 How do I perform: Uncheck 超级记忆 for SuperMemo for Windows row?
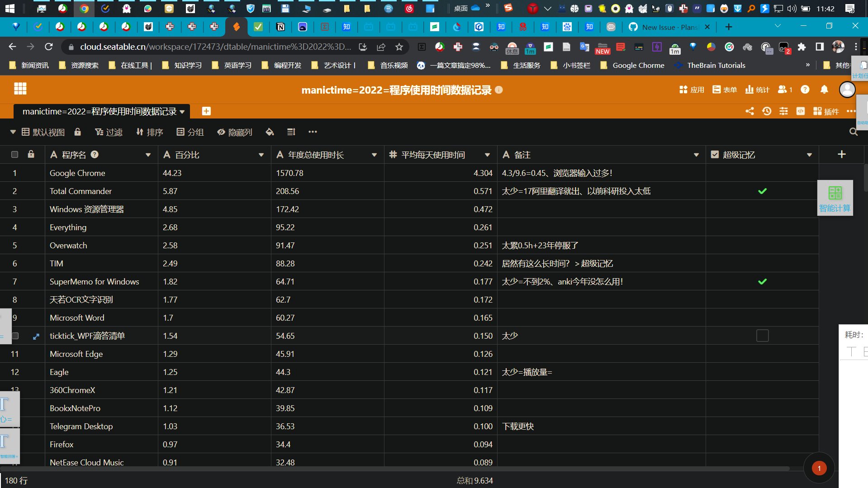click(762, 282)
